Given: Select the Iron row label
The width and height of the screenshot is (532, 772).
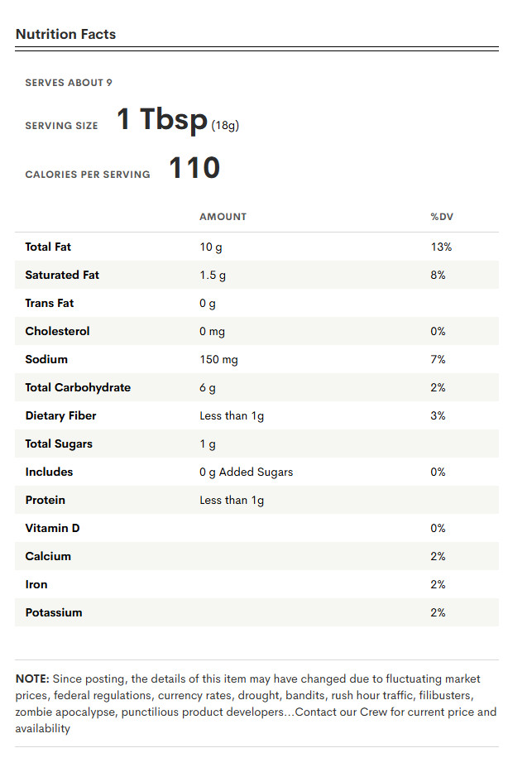Looking at the screenshot, I should pos(36,584).
